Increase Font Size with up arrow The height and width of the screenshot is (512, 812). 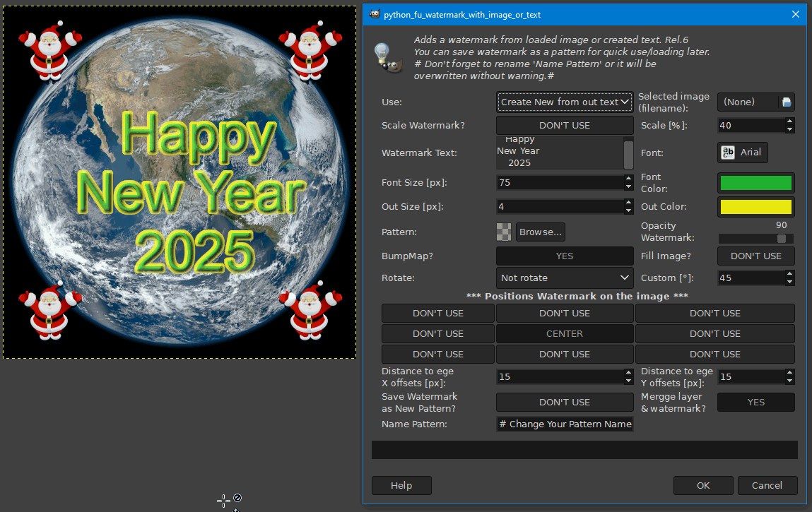[628, 179]
